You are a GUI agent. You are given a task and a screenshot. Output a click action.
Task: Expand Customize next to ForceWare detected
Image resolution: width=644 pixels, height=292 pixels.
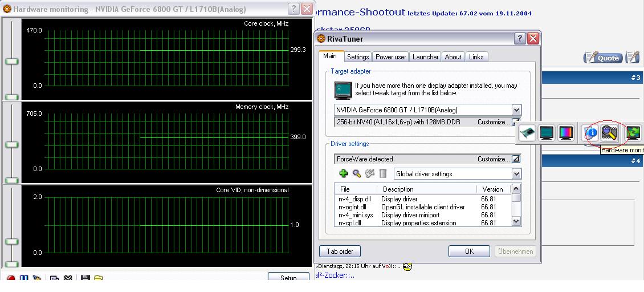point(516,159)
